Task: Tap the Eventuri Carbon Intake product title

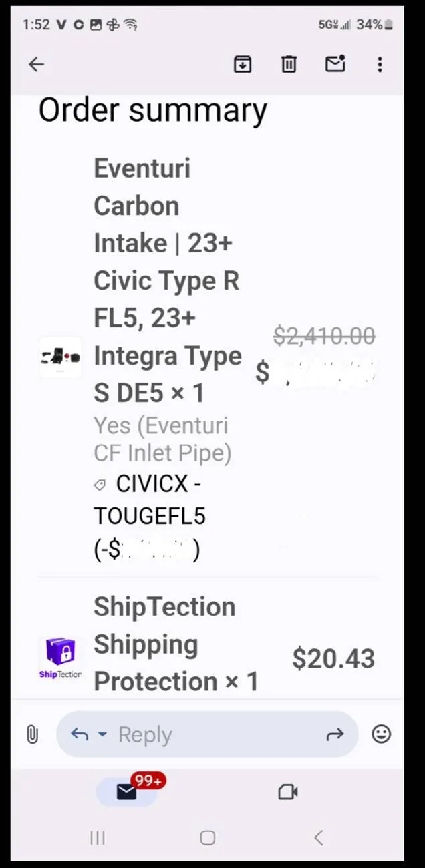Action: pyautogui.click(x=167, y=280)
